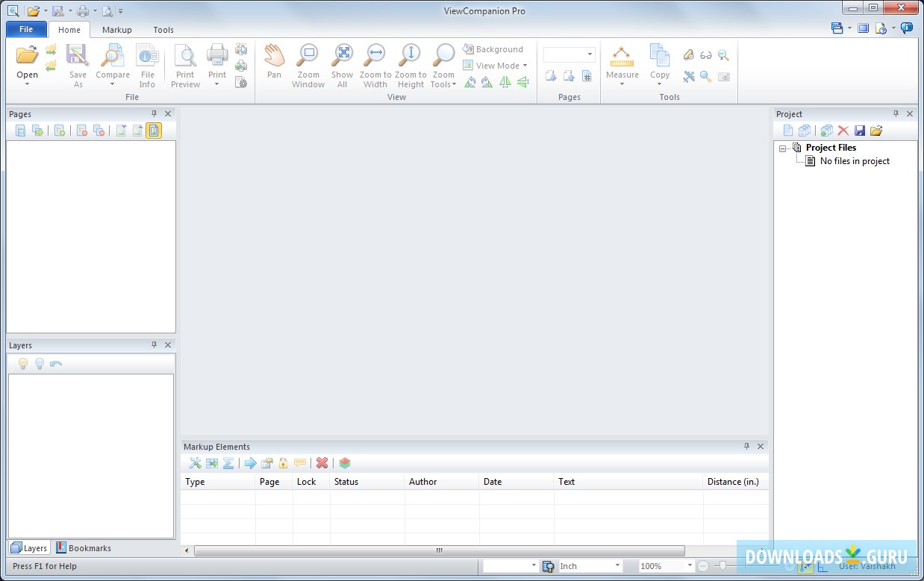Click the printer settings gear icon in File group
The width and height of the screenshot is (924, 581).
coord(241,82)
